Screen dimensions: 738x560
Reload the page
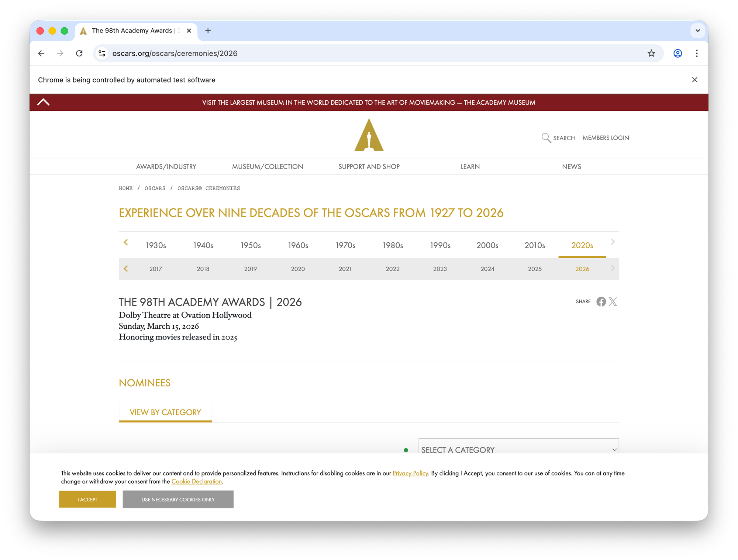(79, 53)
